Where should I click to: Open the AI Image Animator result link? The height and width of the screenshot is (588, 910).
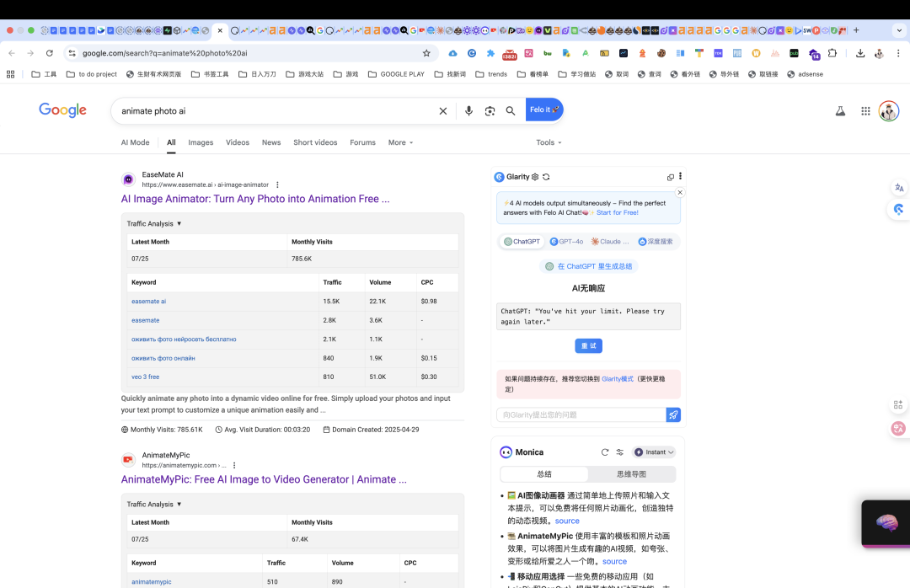tap(255, 199)
